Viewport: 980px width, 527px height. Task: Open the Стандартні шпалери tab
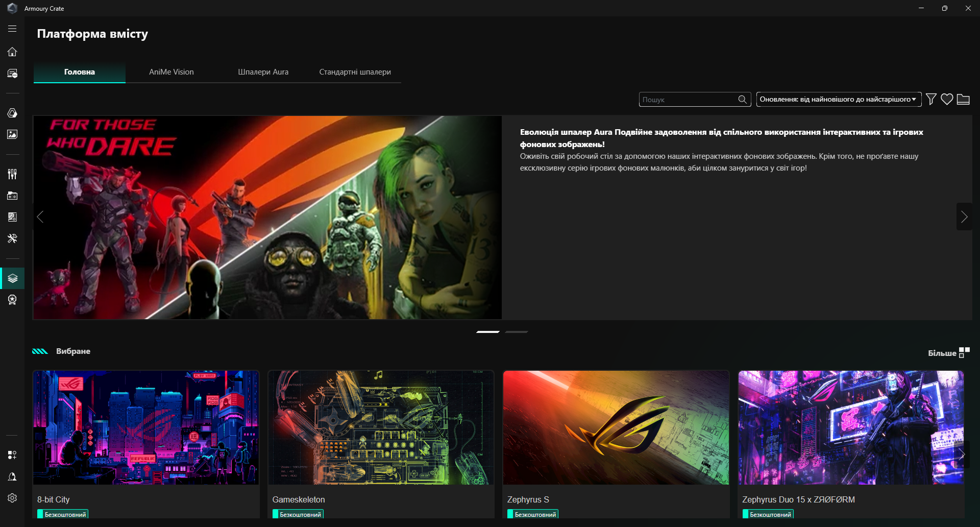coord(355,72)
